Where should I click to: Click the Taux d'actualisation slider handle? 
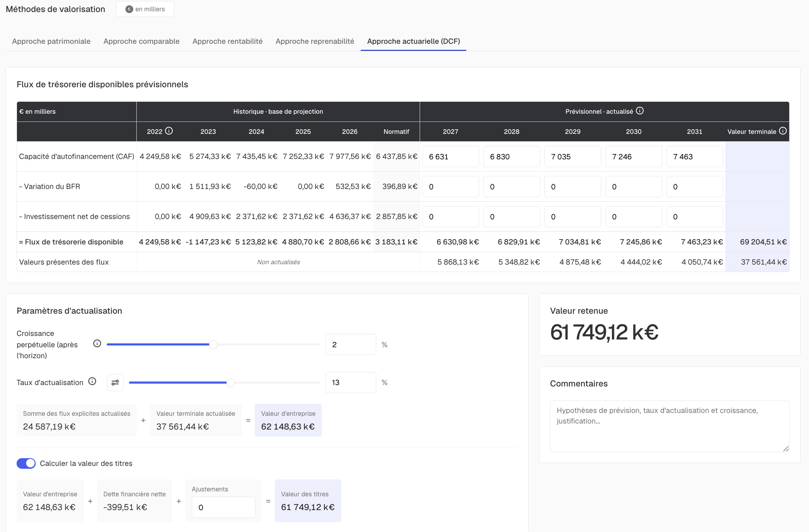[231, 383]
